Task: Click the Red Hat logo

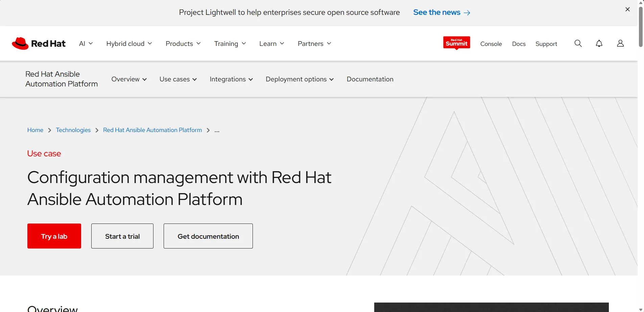Action: [x=39, y=44]
